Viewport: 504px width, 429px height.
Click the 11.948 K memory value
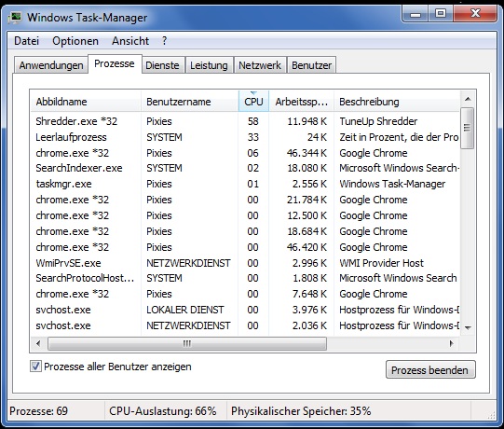[x=306, y=121]
